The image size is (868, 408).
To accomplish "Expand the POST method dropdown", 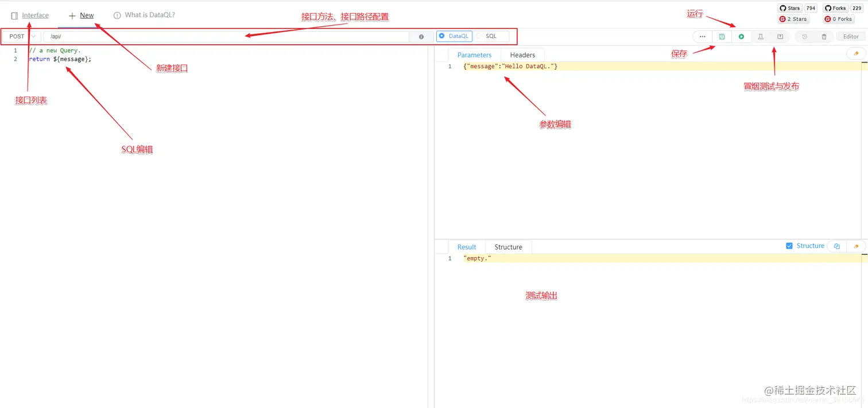I will coord(22,36).
